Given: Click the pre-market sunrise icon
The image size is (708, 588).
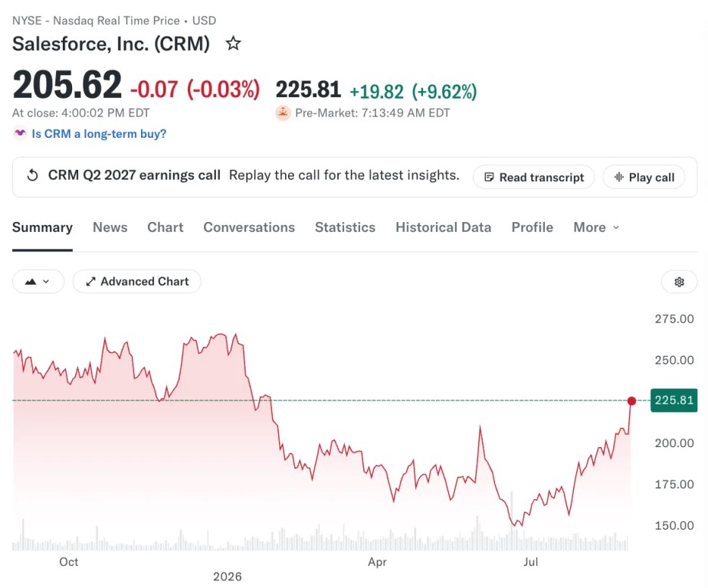Looking at the screenshot, I should [x=283, y=113].
